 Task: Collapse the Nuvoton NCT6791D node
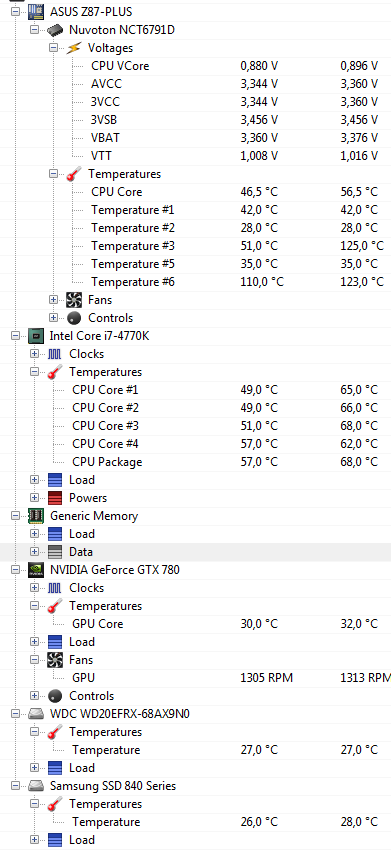(x=34, y=29)
